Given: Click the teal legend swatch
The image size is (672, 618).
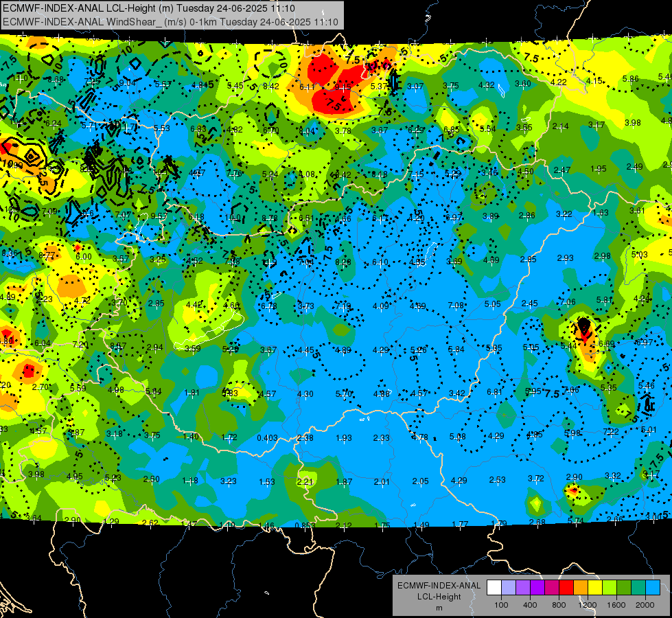Looking at the screenshot, I should click(x=638, y=588).
